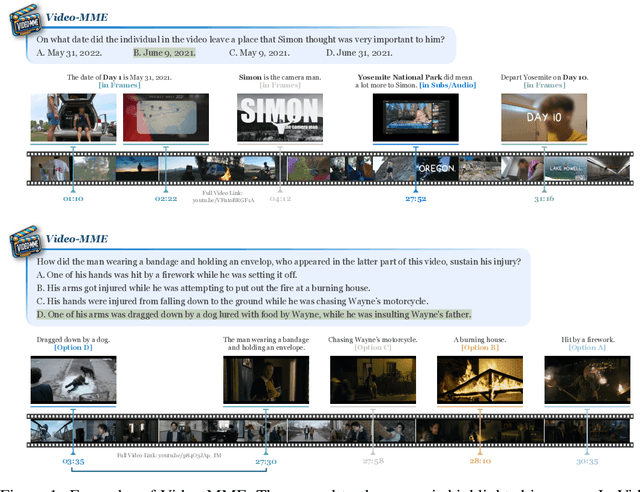Select answer option B. June 9, 2021

click(x=164, y=53)
